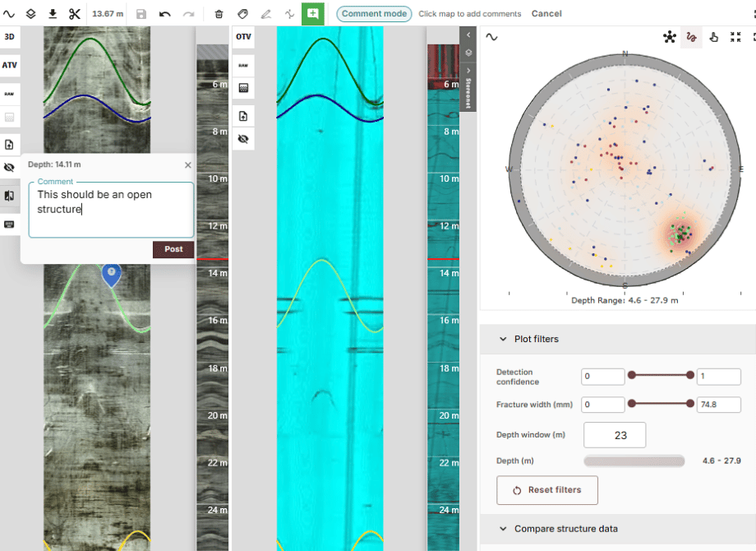Toggle structure visibility eye in ATV sidebar

pyautogui.click(x=10, y=168)
